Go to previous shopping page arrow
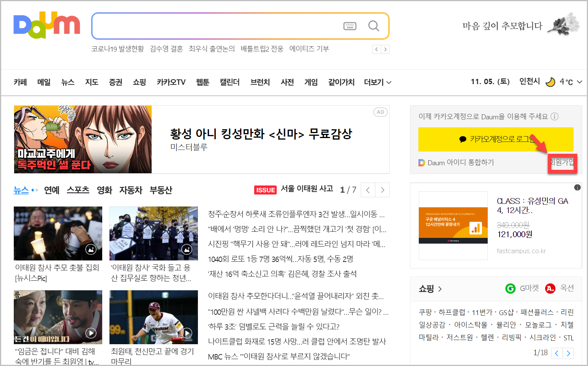 click(557, 353)
